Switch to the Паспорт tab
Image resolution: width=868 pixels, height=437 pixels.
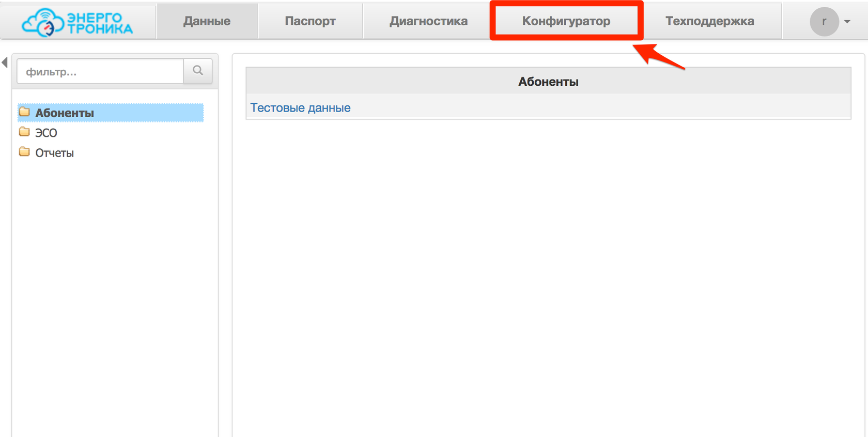click(310, 21)
